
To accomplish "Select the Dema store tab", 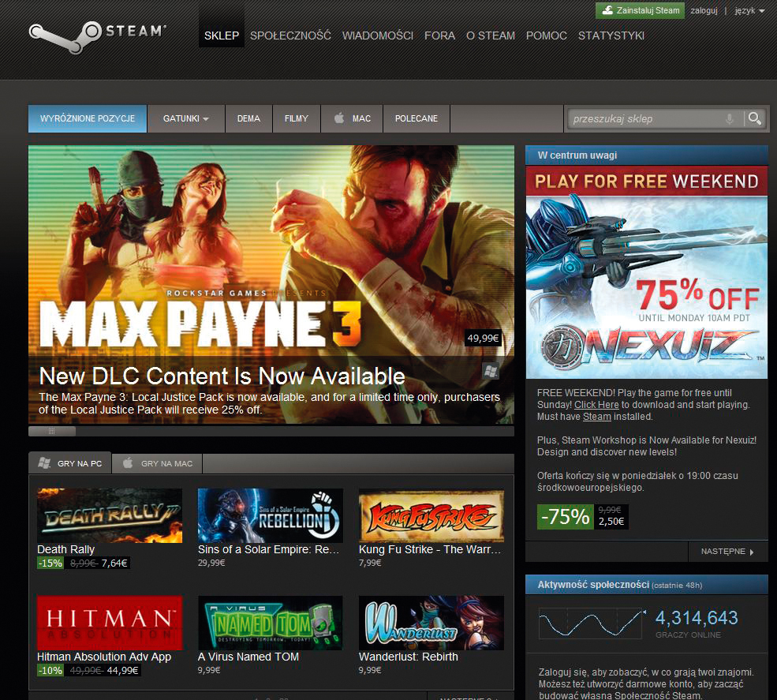I will pos(248,118).
